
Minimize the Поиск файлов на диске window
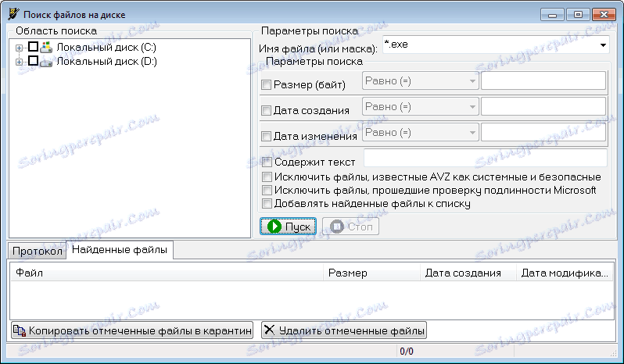[552, 15]
